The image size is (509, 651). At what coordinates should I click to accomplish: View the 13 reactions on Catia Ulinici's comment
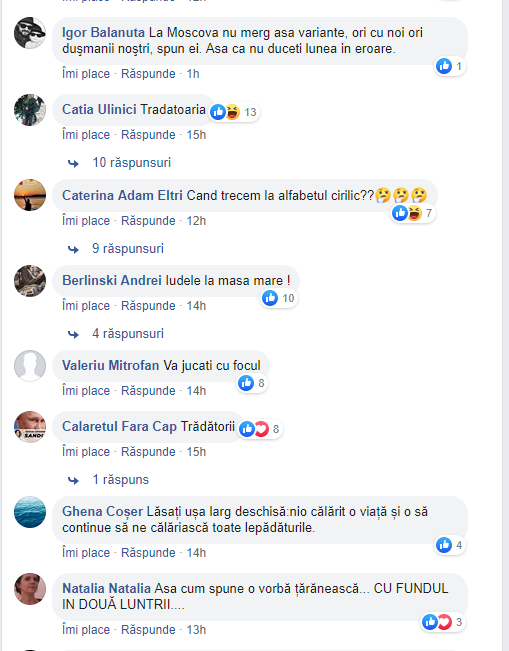tap(234, 112)
